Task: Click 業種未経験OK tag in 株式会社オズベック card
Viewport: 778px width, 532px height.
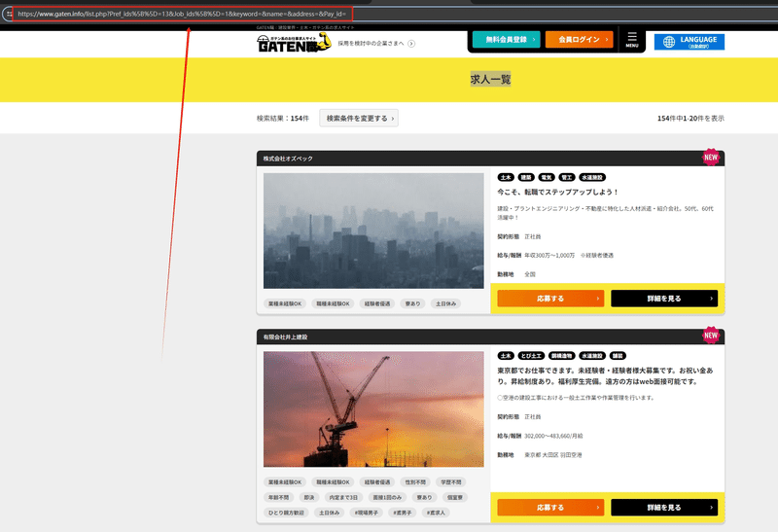Action: (285, 303)
